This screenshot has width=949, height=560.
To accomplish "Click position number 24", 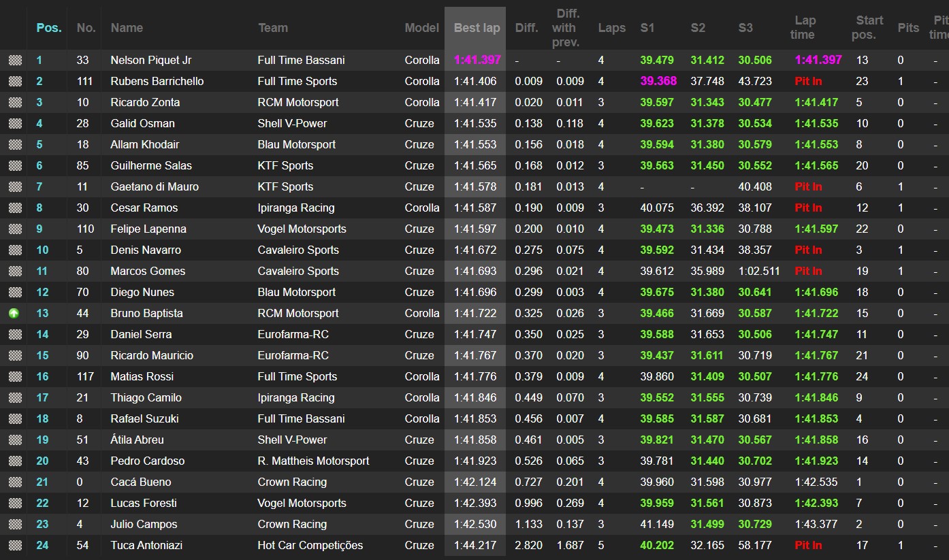I will click(x=42, y=546).
